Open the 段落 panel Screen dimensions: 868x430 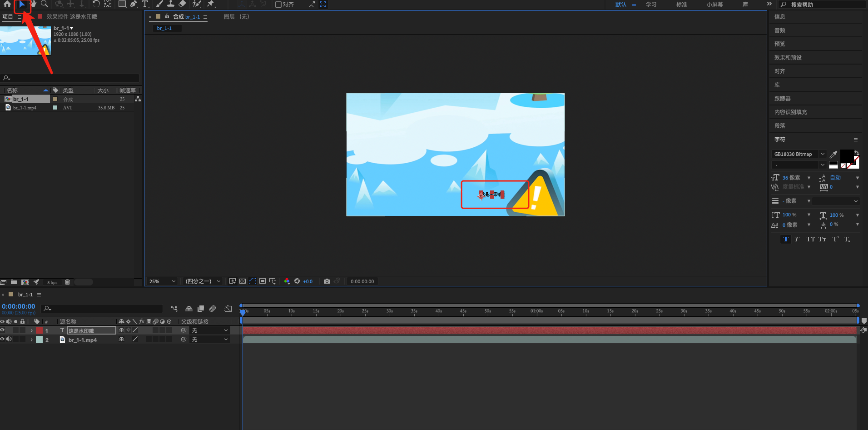(x=780, y=126)
